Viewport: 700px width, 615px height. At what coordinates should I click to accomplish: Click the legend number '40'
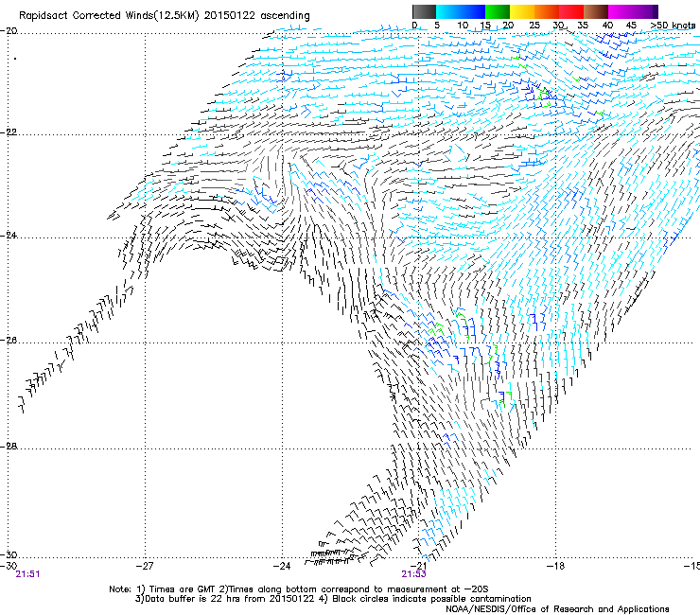[607, 26]
